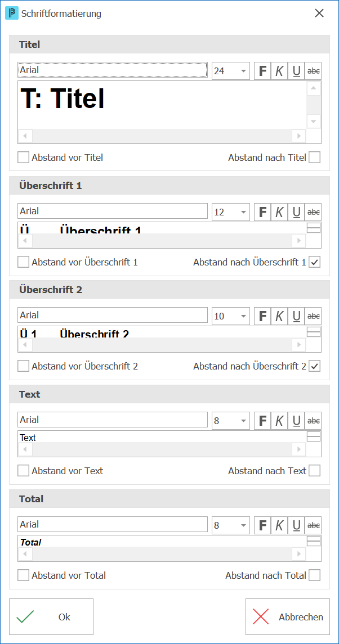Image resolution: width=339 pixels, height=644 pixels.
Task: Toggle bold (F) in Text section
Action: tap(262, 421)
